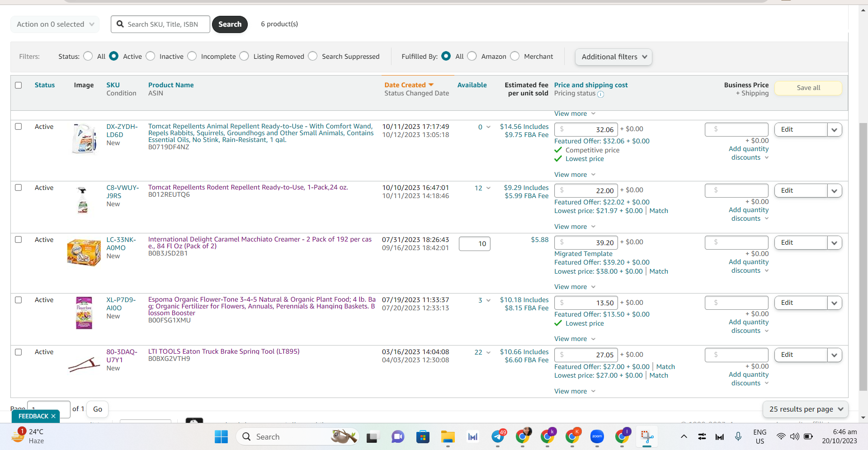The width and height of the screenshot is (868, 450).
Task: Sort by Status column header
Action: coord(45,85)
